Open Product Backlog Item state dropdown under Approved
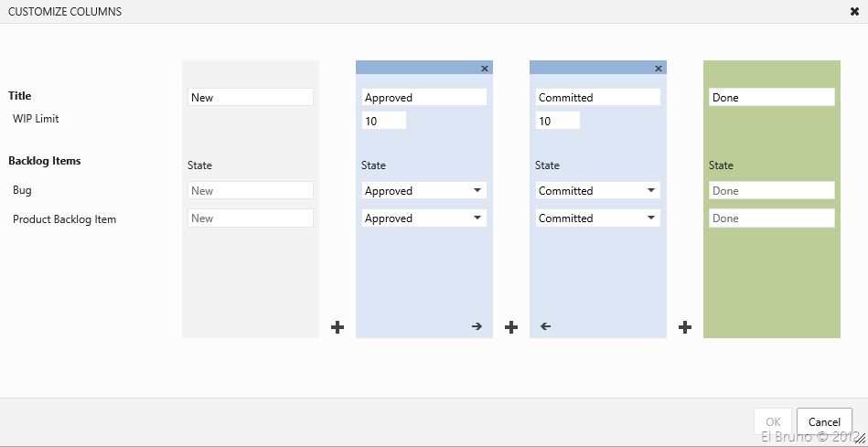The image size is (868, 447). 424,218
